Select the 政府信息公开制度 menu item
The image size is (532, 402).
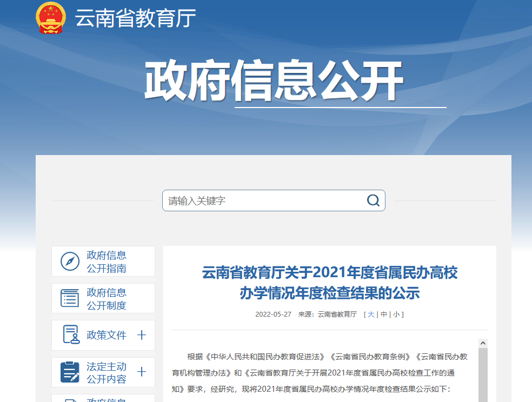point(107,299)
